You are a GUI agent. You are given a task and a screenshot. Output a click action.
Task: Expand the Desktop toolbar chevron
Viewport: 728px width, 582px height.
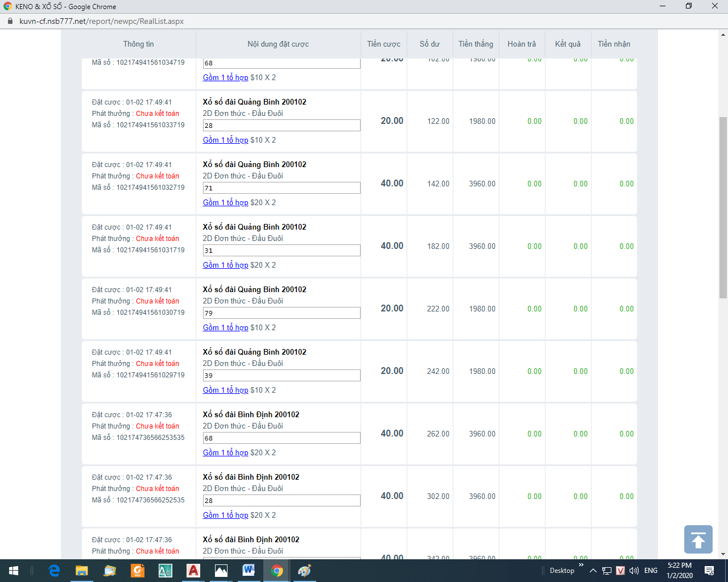click(x=581, y=565)
